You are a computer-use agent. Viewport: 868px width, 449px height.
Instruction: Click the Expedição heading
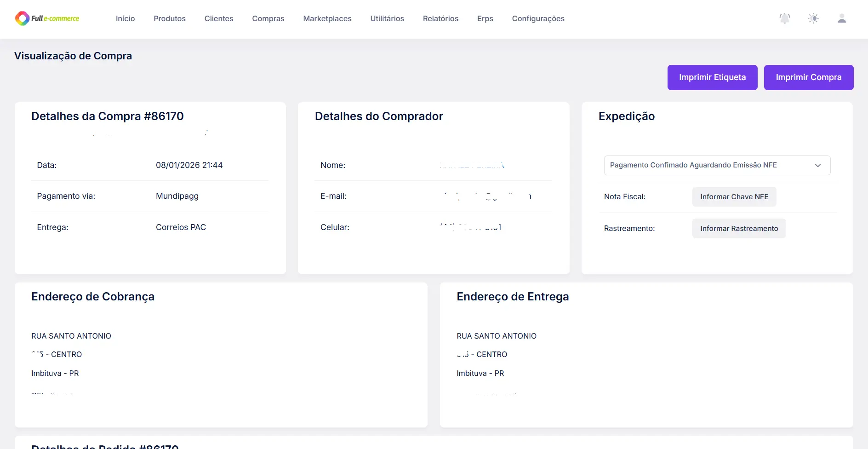627,116
